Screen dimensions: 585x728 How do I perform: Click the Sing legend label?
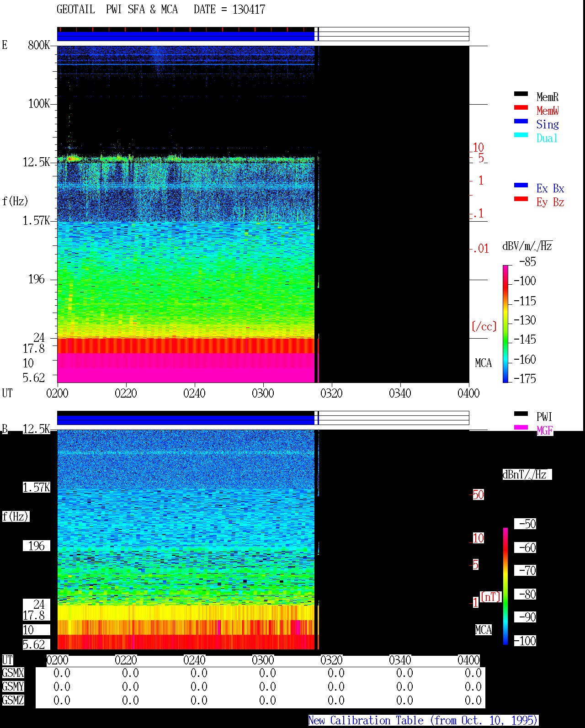548,124
